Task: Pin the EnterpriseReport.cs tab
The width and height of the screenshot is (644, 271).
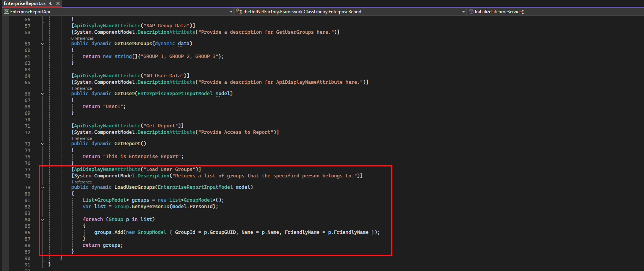Action: pos(51,3)
